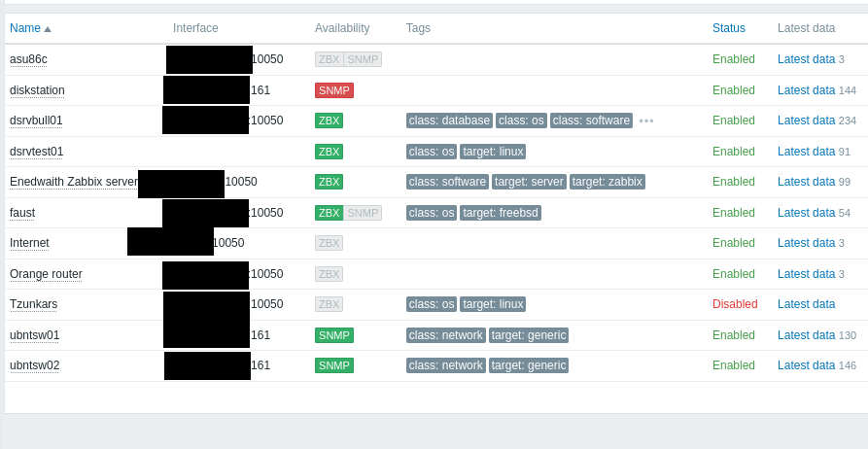Image resolution: width=868 pixels, height=449 pixels.
Task: Click the green ZBX badge for dsrvtest01
Action: tap(329, 152)
